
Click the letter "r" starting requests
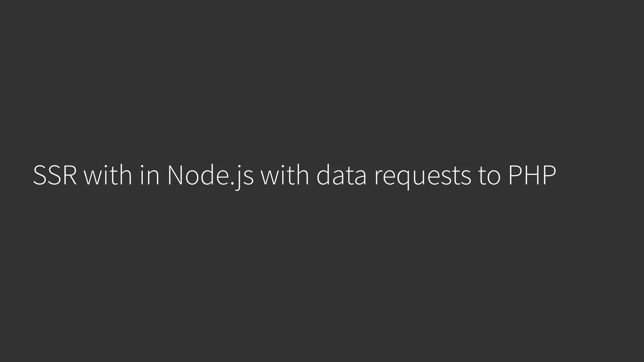[378, 178]
